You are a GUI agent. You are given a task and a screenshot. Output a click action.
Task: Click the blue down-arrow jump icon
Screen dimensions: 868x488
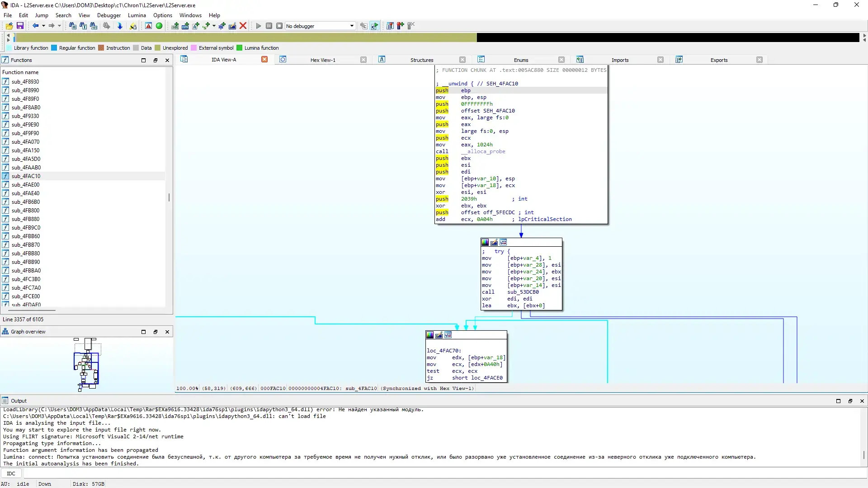point(120,26)
